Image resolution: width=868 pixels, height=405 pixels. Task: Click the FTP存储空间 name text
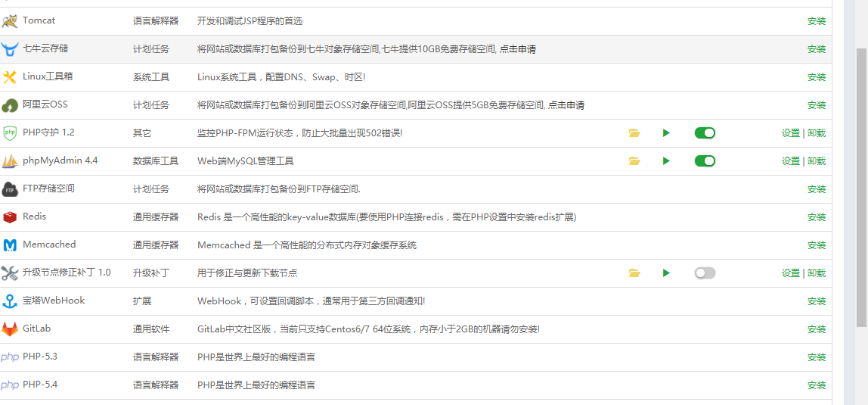[x=48, y=188]
